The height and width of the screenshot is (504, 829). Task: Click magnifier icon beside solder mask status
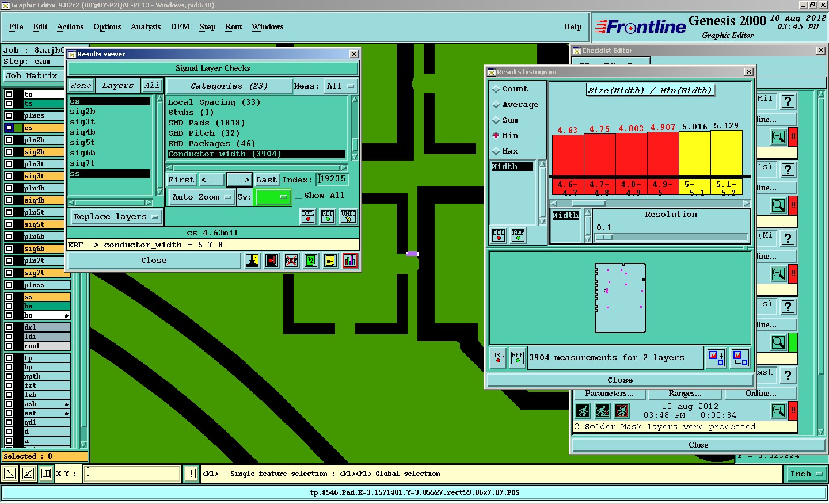[778, 411]
